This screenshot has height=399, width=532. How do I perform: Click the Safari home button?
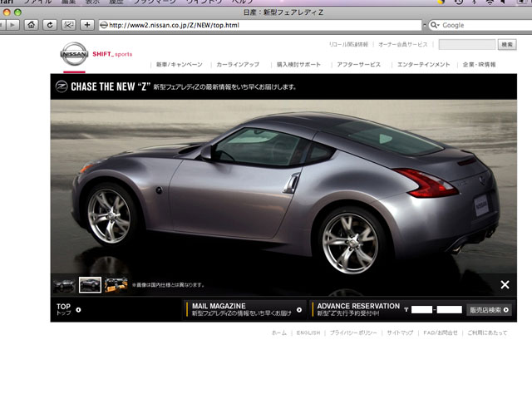coord(32,25)
